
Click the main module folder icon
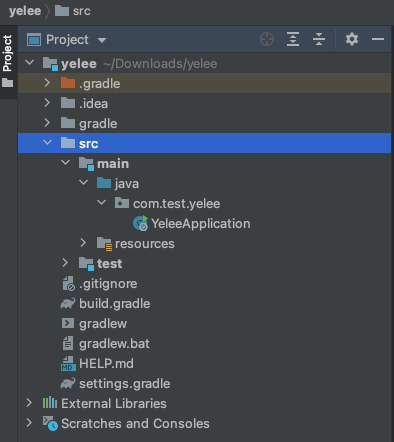(86, 164)
